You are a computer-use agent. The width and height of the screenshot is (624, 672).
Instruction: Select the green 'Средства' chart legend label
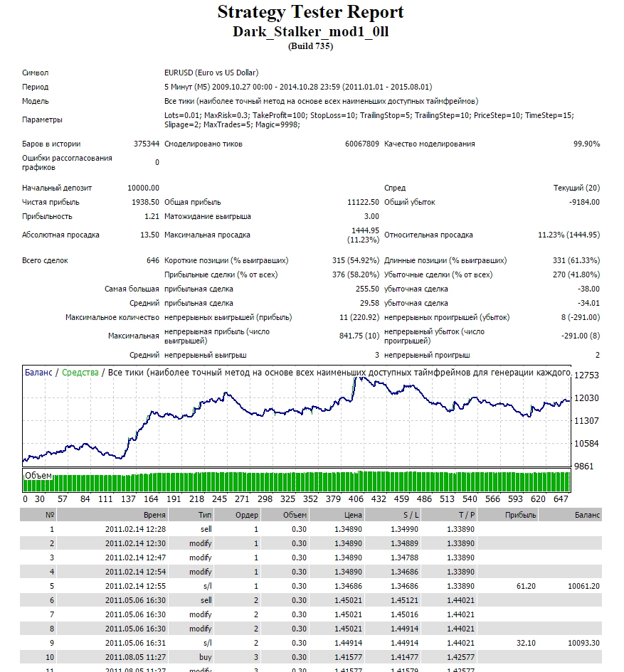tap(80, 373)
